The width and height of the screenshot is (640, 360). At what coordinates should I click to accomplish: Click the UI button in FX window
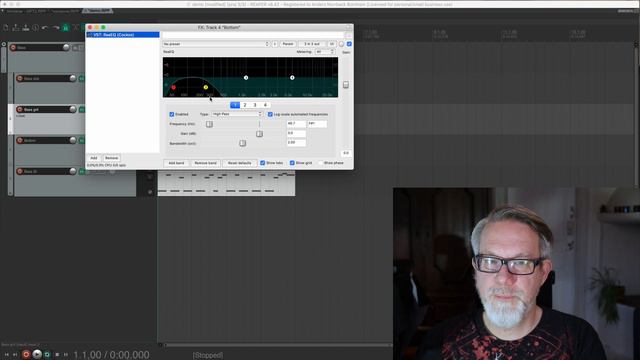tap(332, 44)
